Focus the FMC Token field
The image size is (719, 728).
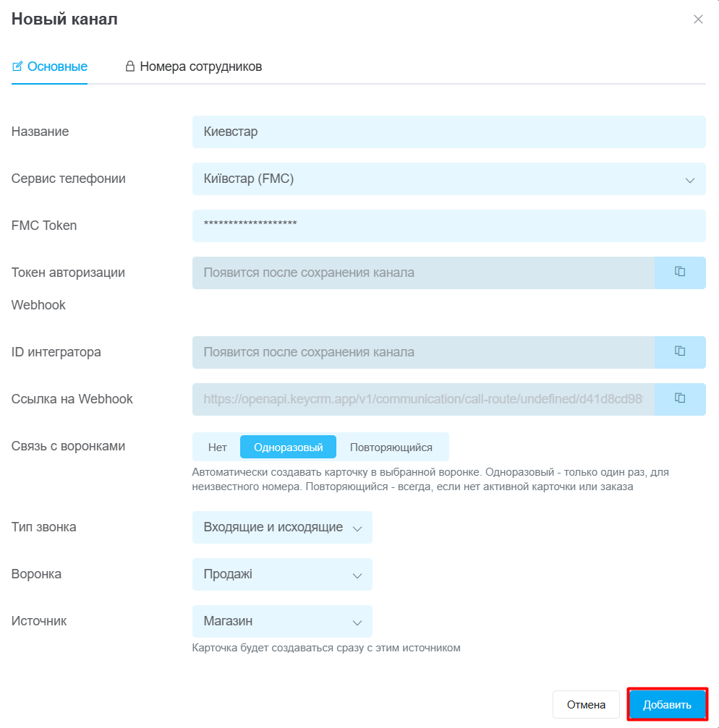point(449,226)
